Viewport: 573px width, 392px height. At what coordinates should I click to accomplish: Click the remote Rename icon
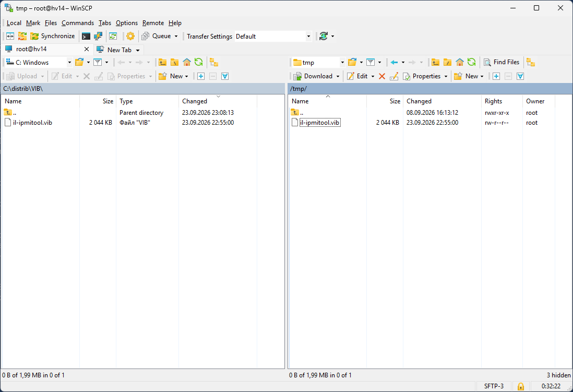tap(394, 76)
